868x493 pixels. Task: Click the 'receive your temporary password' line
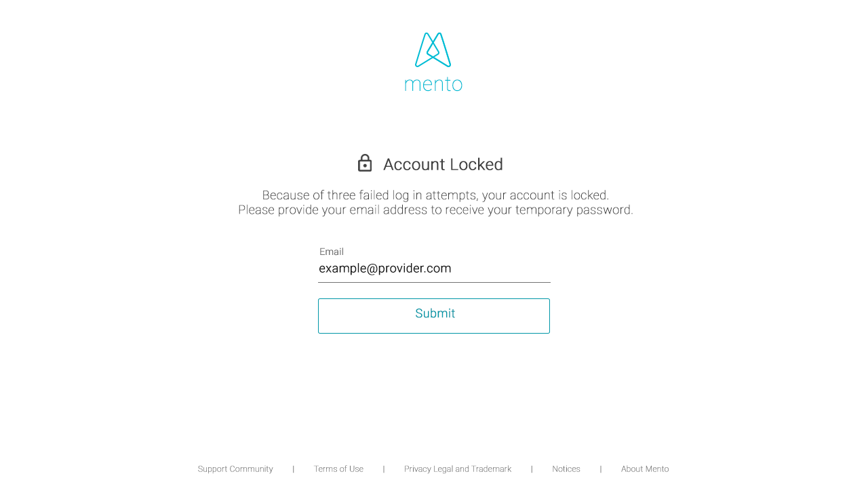point(435,210)
